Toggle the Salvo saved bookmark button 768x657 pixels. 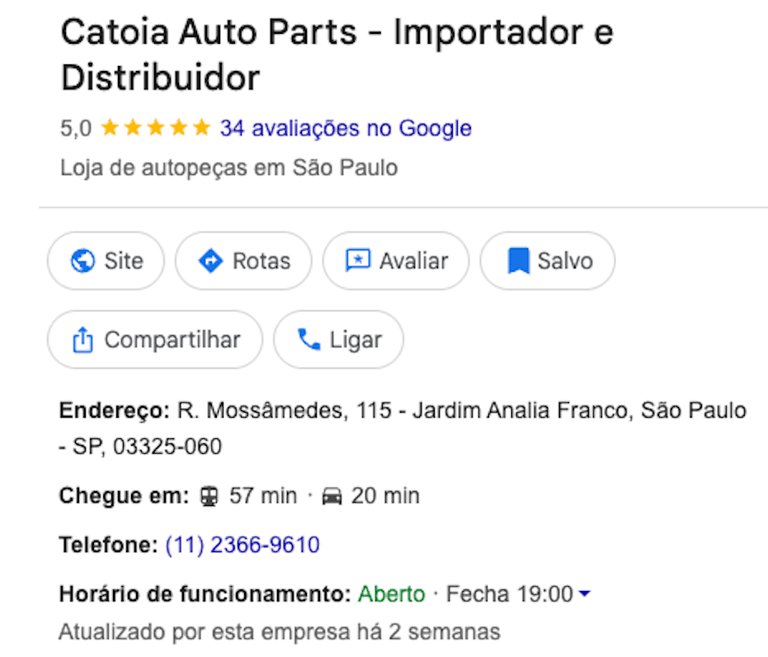pos(547,261)
